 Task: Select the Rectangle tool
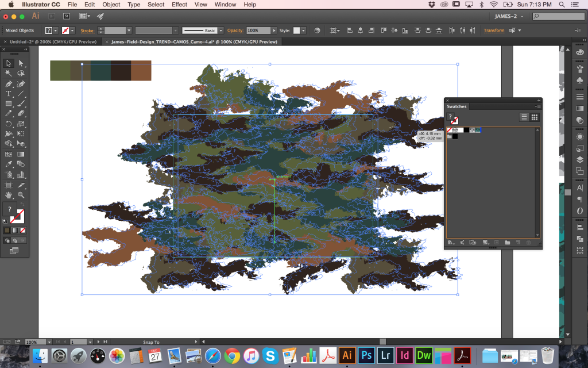(x=9, y=103)
